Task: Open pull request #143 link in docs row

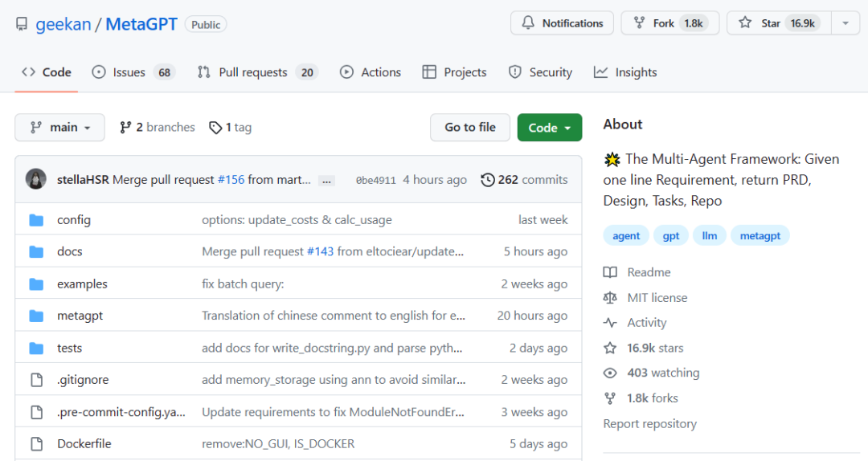Action: [320, 252]
